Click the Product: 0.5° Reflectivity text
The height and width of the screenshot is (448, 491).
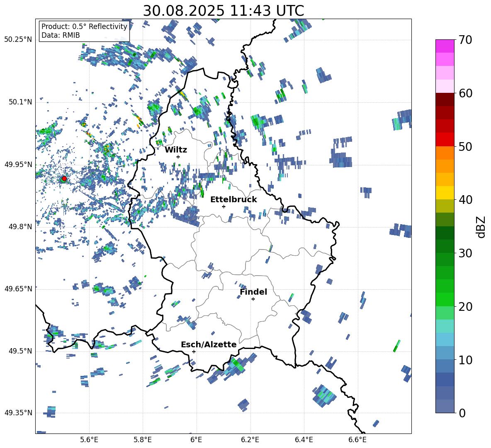84,26
